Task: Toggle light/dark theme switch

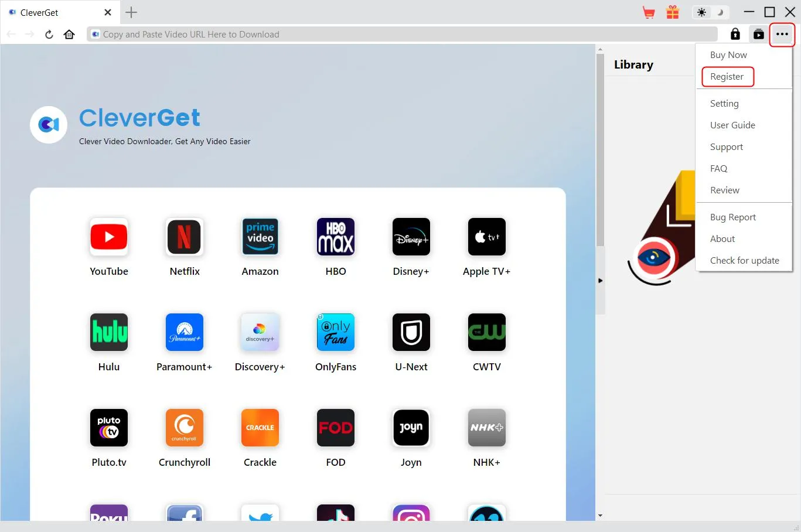Action: pyautogui.click(x=710, y=12)
